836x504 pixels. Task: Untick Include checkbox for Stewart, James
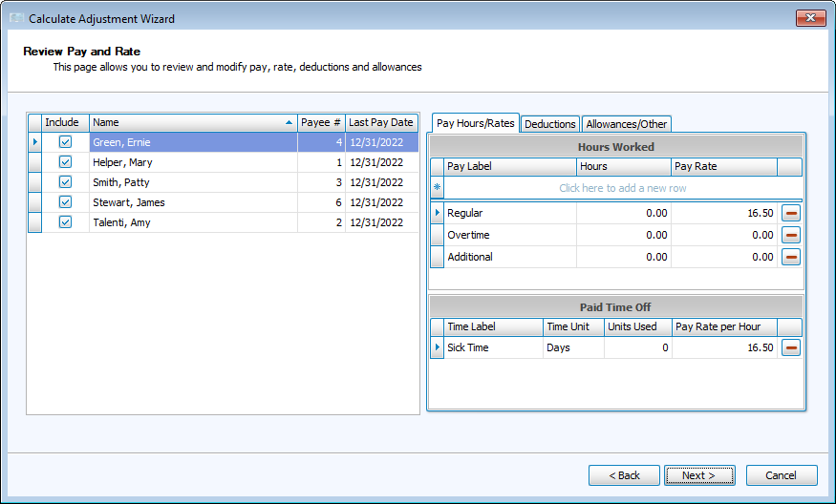click(x=65, y=202)
